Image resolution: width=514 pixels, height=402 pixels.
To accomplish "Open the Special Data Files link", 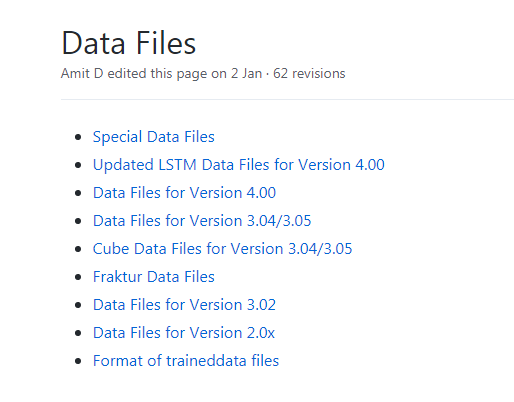I will tap(153, 137).
